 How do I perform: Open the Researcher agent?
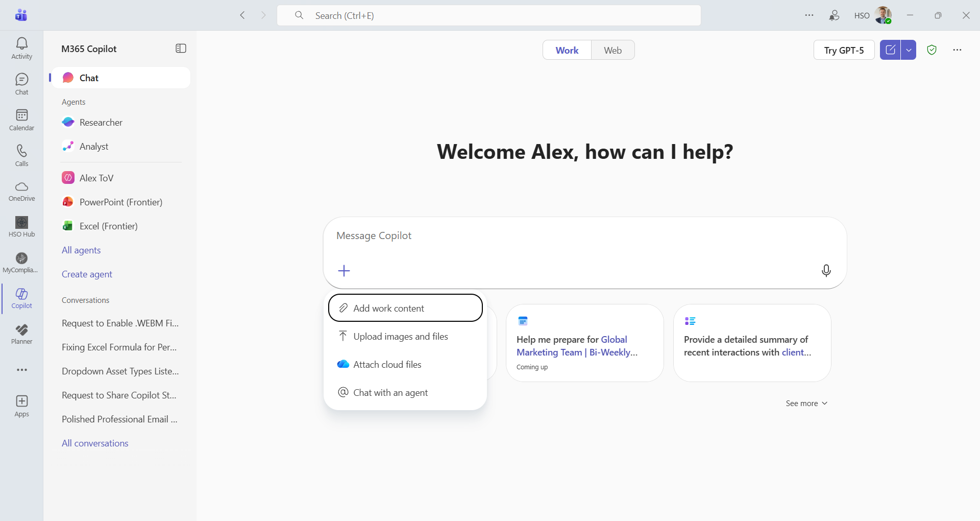pyautogui.click(x=101, y=123)
